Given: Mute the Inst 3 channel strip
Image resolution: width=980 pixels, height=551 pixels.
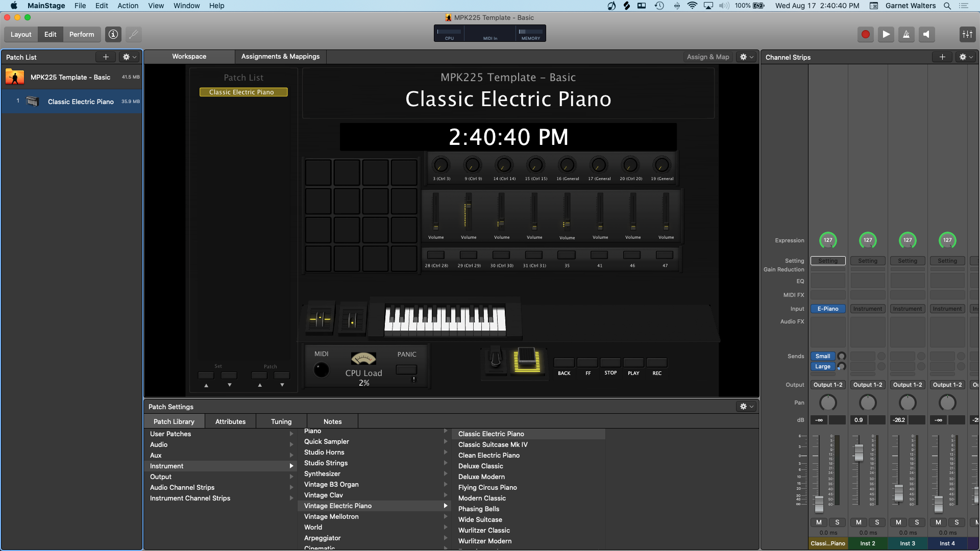Looking at the screenshot, I should (898, 522).
